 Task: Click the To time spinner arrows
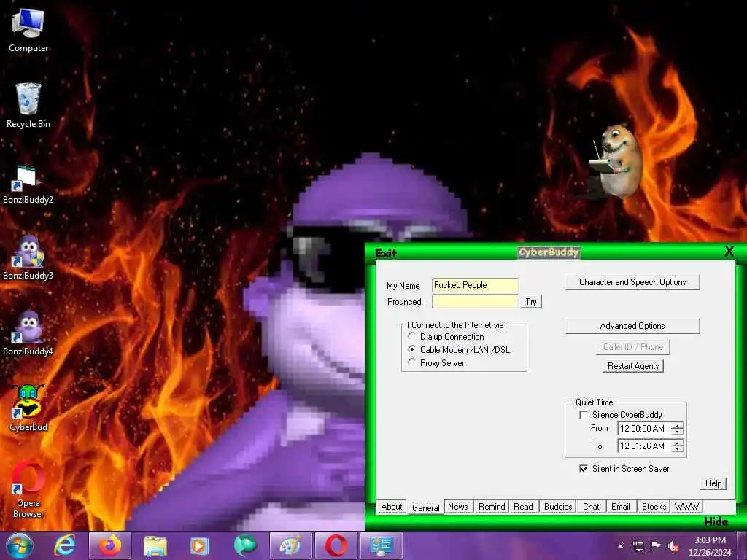tap(677, 446)
